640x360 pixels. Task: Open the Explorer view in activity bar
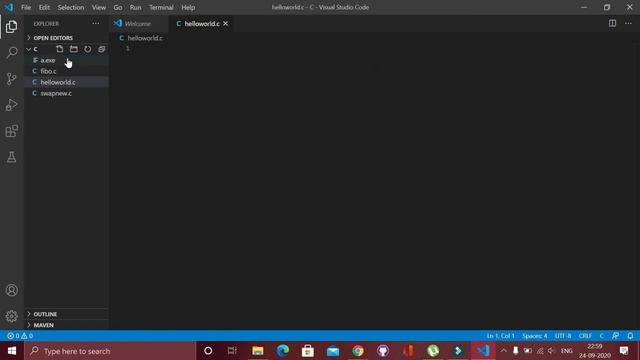coord(11,27)
